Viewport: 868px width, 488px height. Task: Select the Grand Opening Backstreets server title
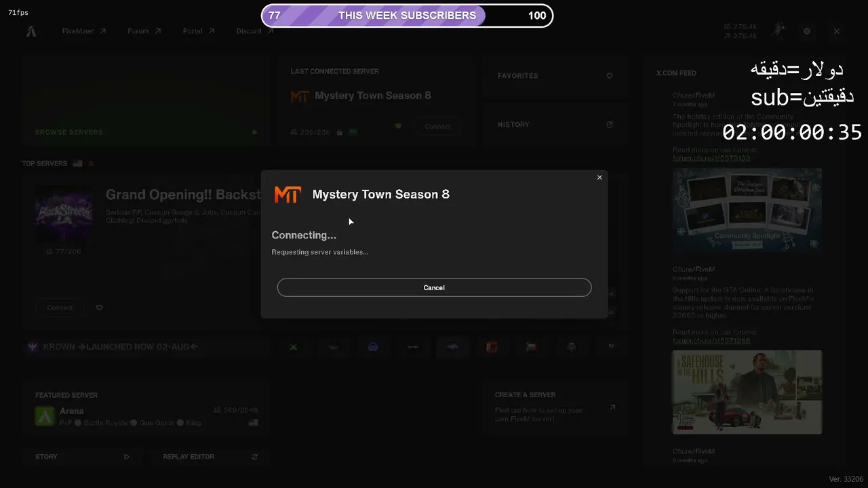pyautogui.click(x=183, y=195)
